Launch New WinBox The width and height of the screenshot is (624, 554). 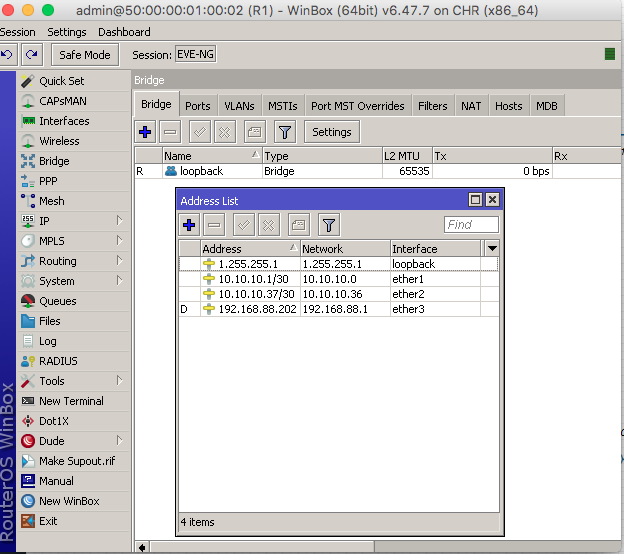coord(74,501)
